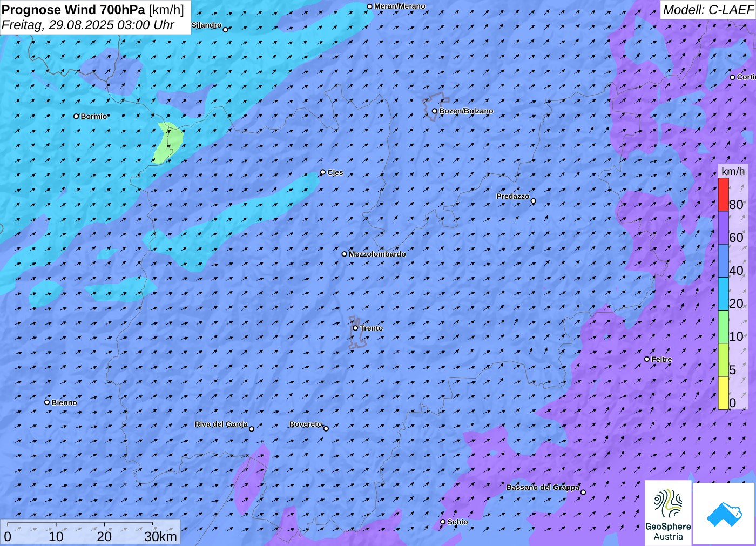The height and width of the screenshot is (546, 756).
Task: Click the Predazzo label text
Action: (512, 197)
